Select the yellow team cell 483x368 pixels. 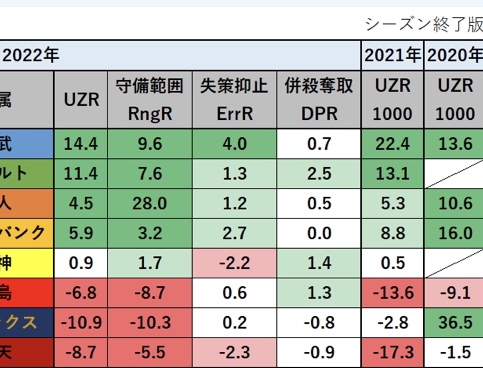coord(26,263)
